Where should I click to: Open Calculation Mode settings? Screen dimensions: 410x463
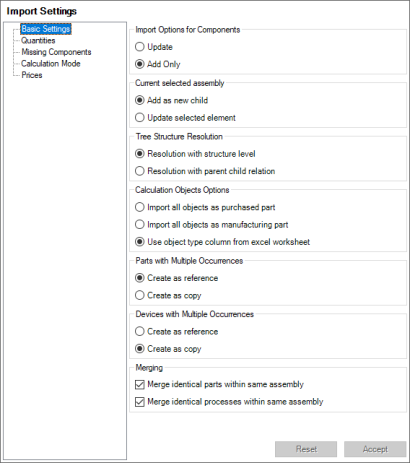pos(51,63)
